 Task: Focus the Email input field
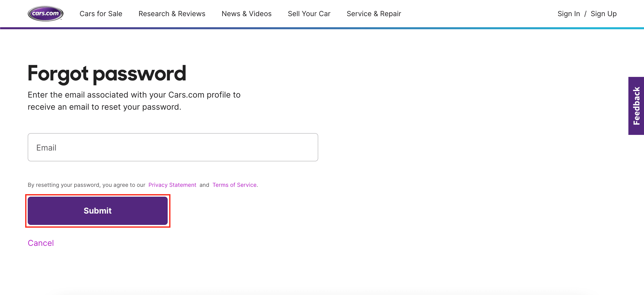point(173,147)
